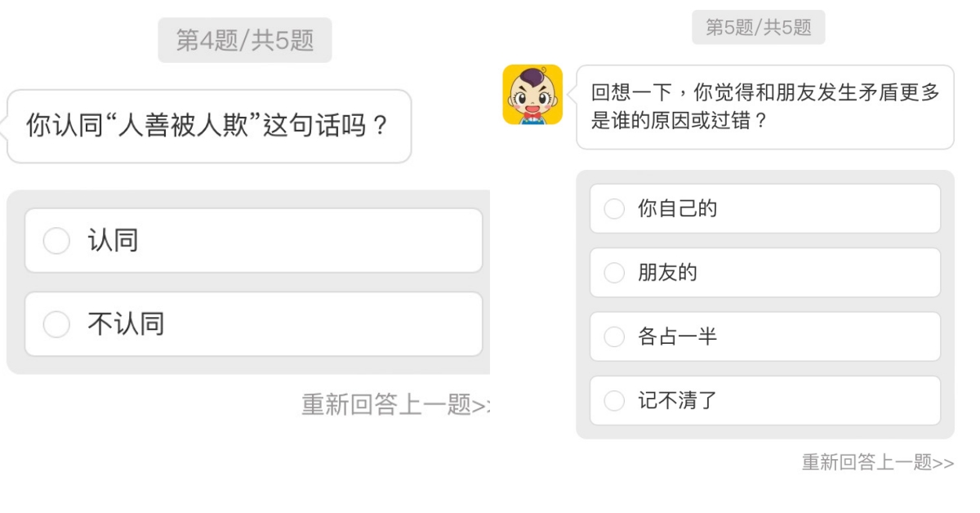Click the cartoon boy avatar icon
The image size is (980, 513).
pos(532,95)
